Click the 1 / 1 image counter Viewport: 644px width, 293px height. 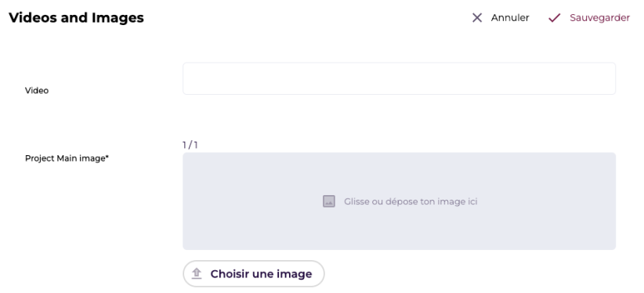(190, 145)
